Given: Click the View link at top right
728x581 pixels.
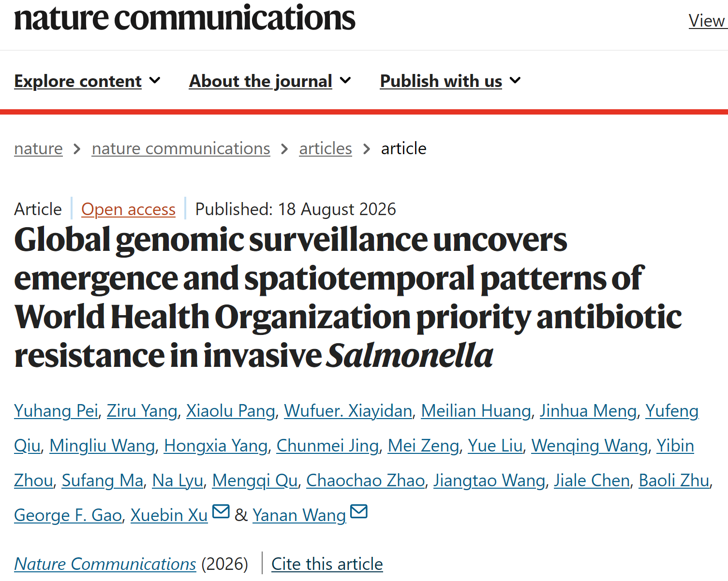Looking at the screenshot, I should click(707, 21).
